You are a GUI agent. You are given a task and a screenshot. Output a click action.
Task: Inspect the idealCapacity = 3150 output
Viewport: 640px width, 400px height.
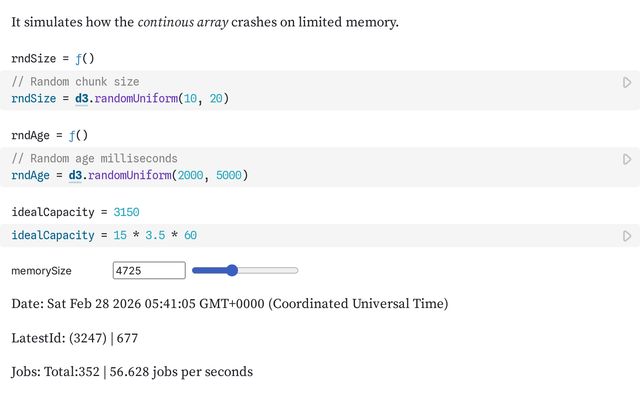point(75,212)
